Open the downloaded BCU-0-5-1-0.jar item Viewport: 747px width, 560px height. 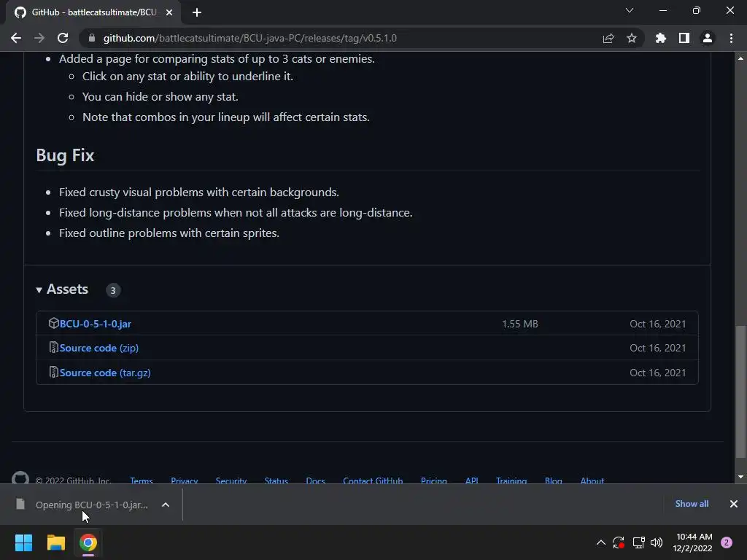click(91, 505)
